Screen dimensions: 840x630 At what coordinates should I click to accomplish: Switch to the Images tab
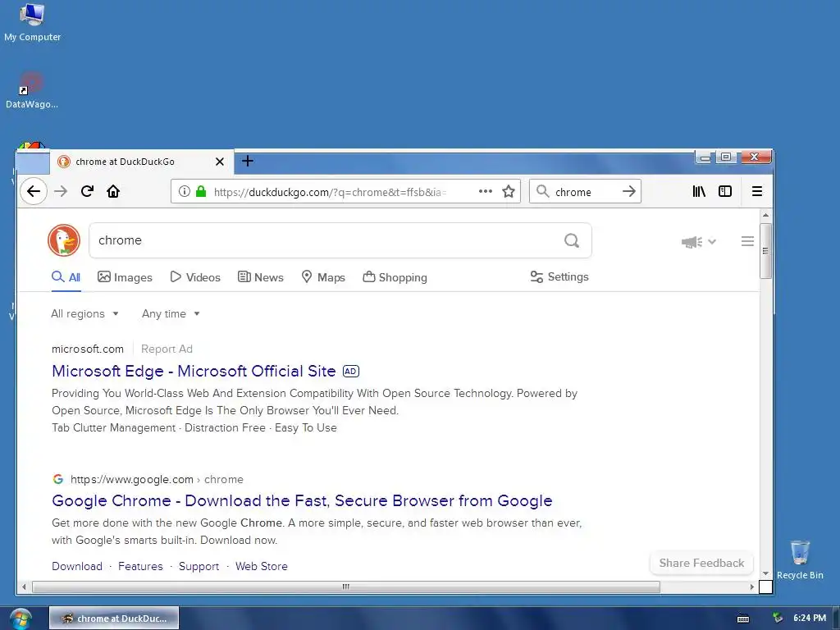pos(125,277)
